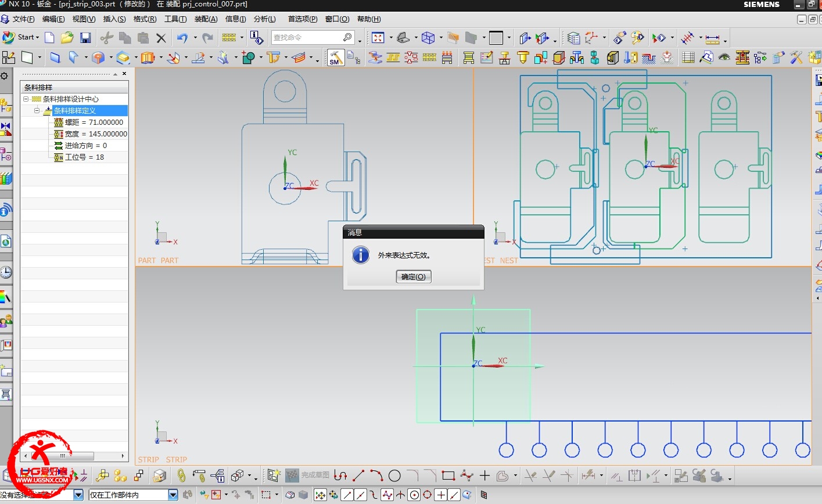
Task: Select the 螺距 = 71.000000 row
Action: [x=89, y=123]
